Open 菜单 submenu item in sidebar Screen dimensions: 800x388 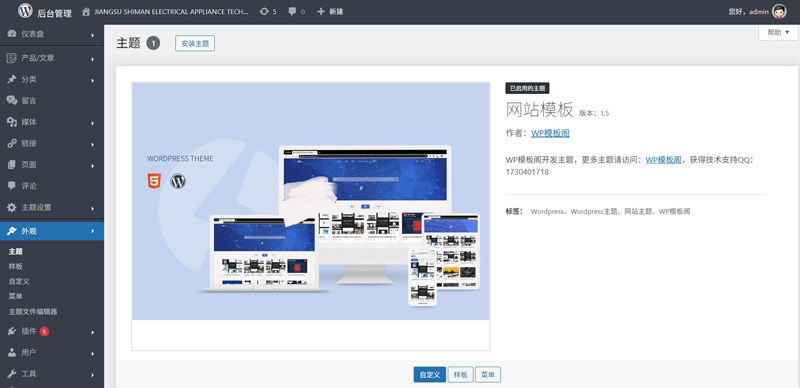point(16,296)
